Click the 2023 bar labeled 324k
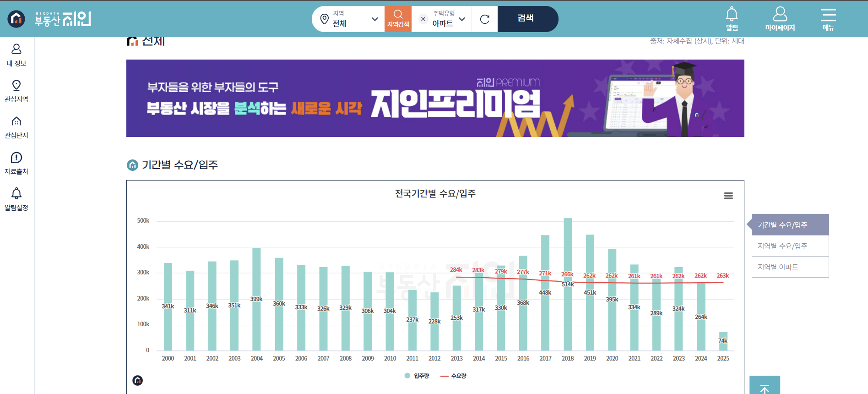 tap(679, 309)
